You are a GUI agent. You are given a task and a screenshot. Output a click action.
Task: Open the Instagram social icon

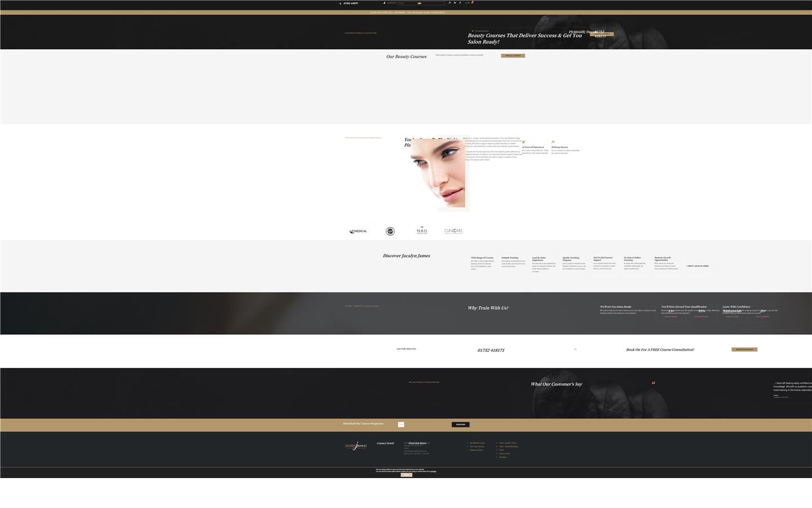coord(449,2)
